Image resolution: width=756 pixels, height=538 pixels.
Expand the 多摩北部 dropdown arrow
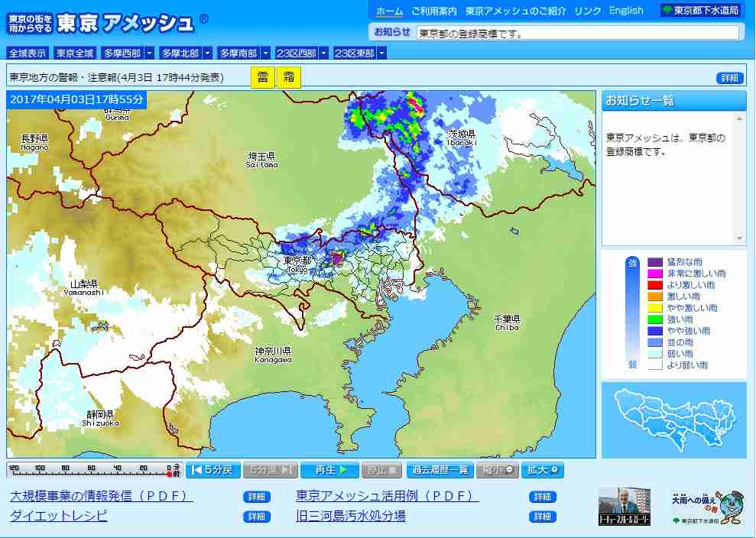tap(208, 53)
